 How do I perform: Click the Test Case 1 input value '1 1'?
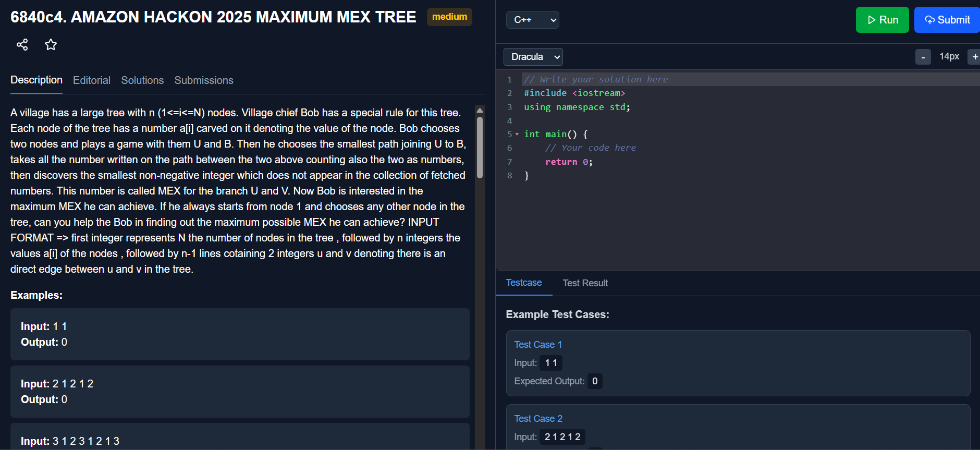(551, 363)
